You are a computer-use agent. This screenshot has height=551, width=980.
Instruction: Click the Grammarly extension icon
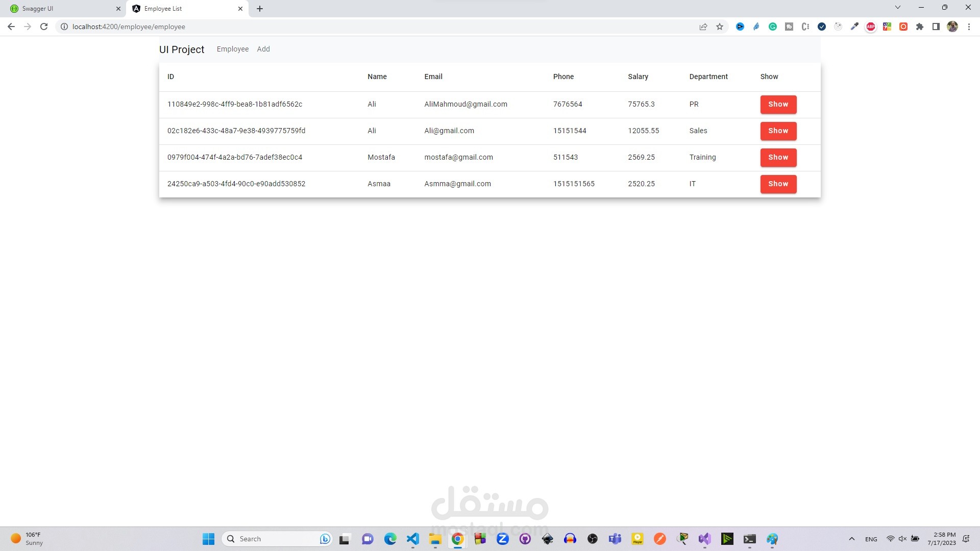[x=773, y=27]
